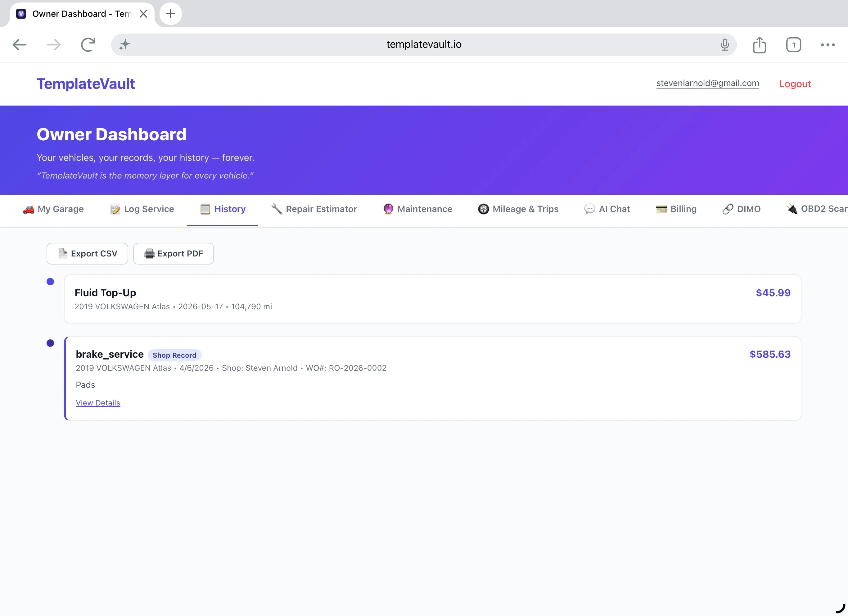
Task: Tap the microphone icon in address bar
Action: coord(724,45)
